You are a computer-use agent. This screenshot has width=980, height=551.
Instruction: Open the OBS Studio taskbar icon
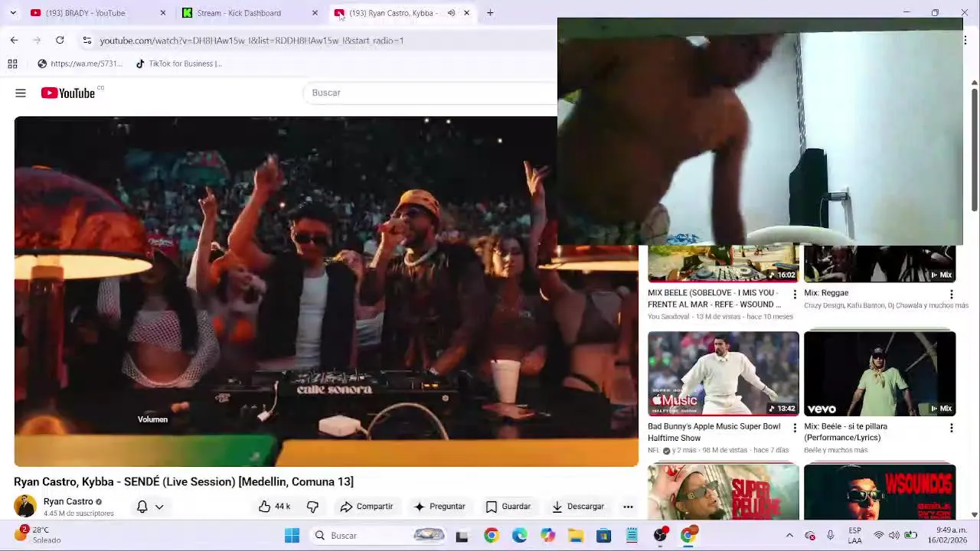point(660,536)
